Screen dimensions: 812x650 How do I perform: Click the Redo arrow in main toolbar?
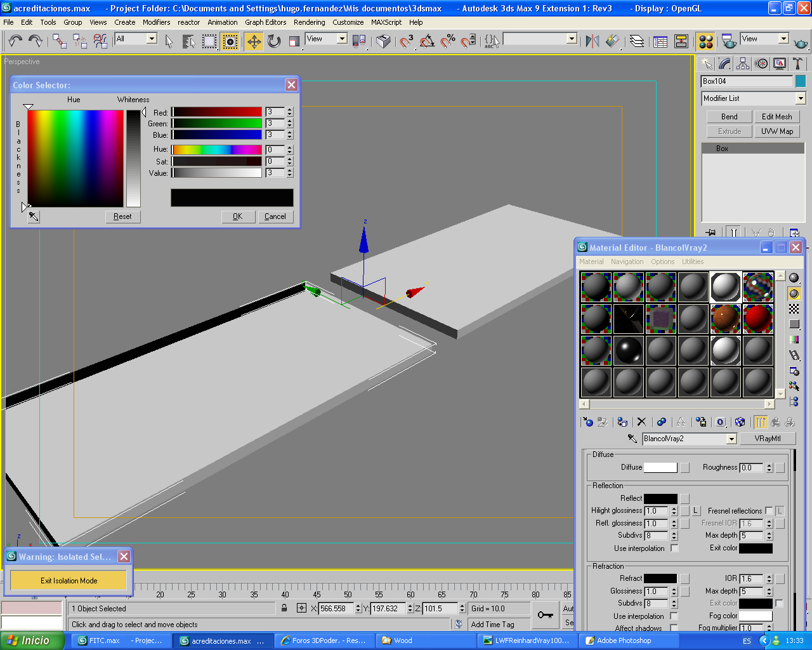tap(36, 41)
